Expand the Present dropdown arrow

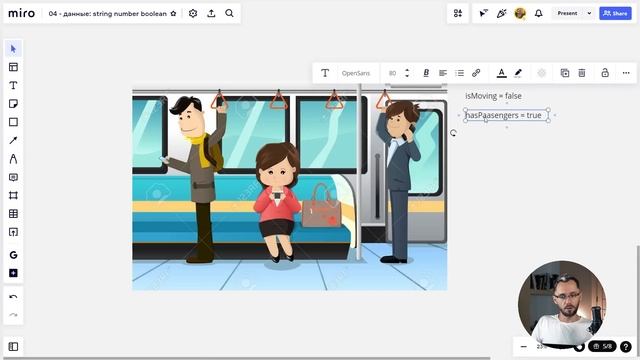click(x=589, y=13)
